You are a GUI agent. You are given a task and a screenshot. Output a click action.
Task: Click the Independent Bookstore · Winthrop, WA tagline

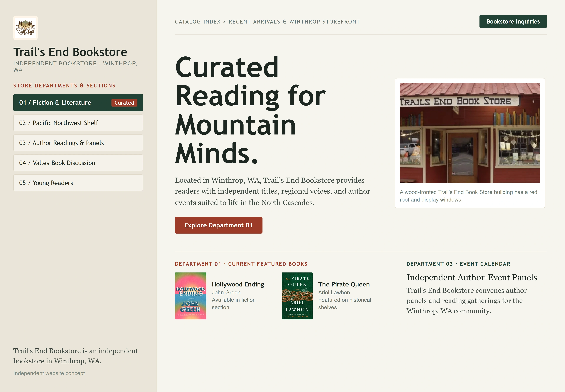pyautogui.click(x=75, y=67)
